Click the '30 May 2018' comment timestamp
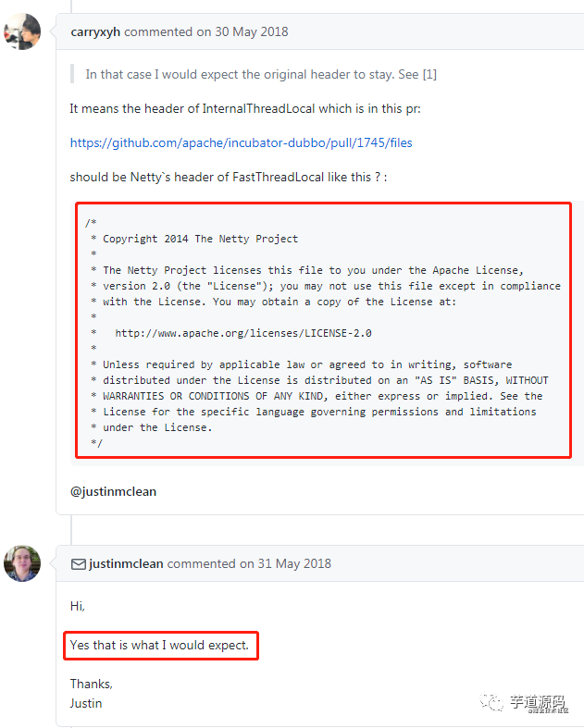The height and width of the screenshot is (728, 584). [x=252, y=31]
